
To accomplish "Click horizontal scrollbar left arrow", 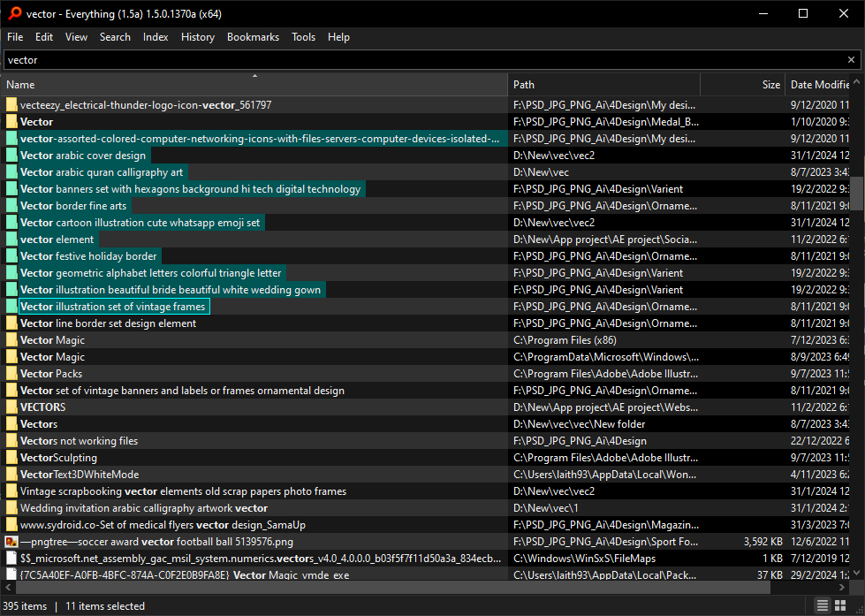I will tap(7, 587).
